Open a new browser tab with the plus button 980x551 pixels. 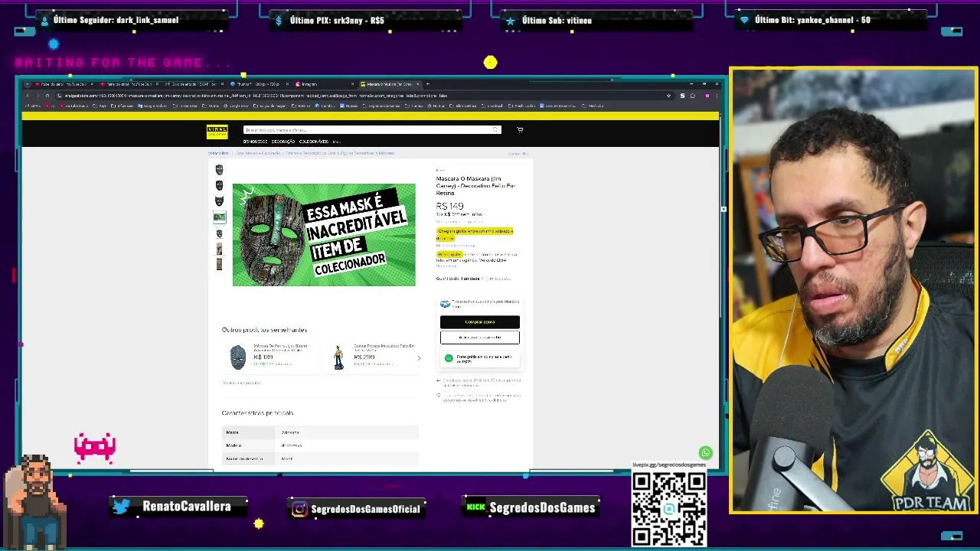pyautogui.click(x=427, y=84)
